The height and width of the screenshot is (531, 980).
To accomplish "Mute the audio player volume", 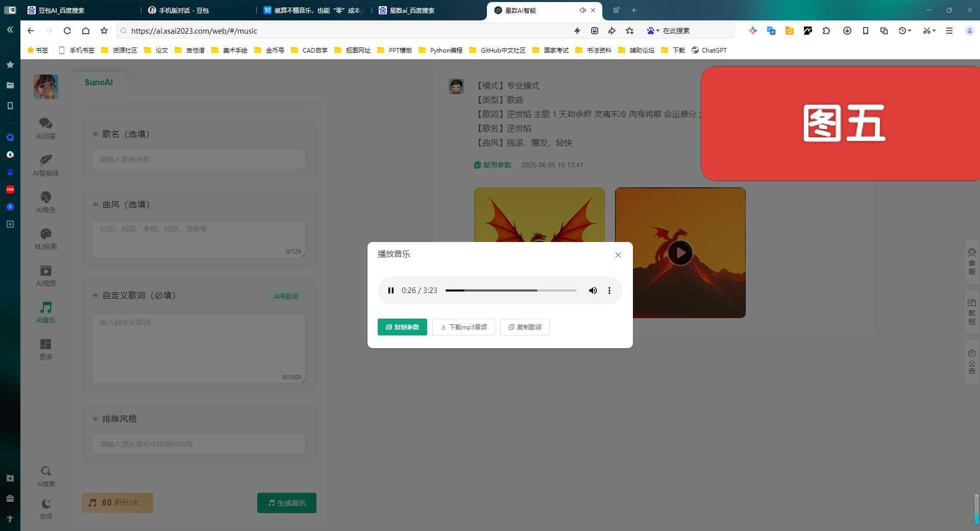I will [593, 291].
